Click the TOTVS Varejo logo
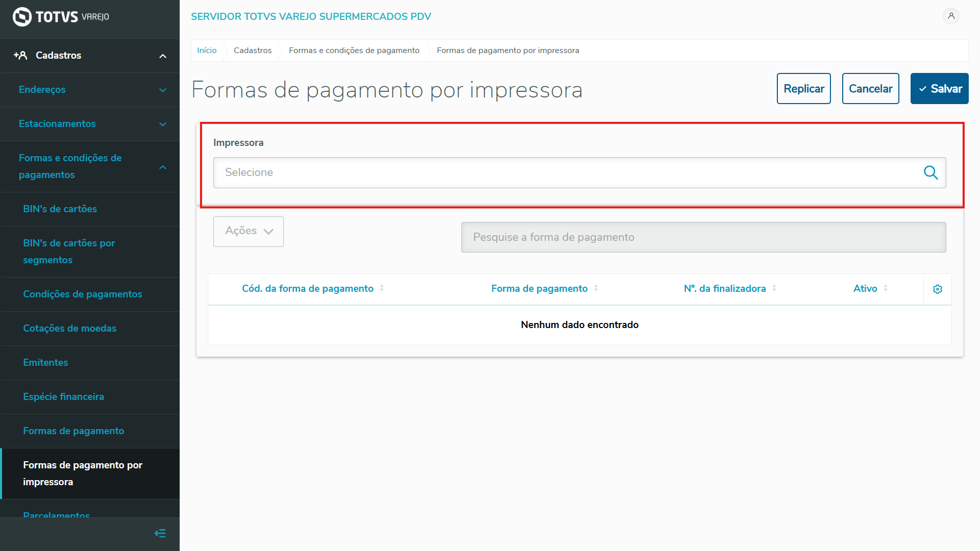980x551 pixels. [61, 17]
